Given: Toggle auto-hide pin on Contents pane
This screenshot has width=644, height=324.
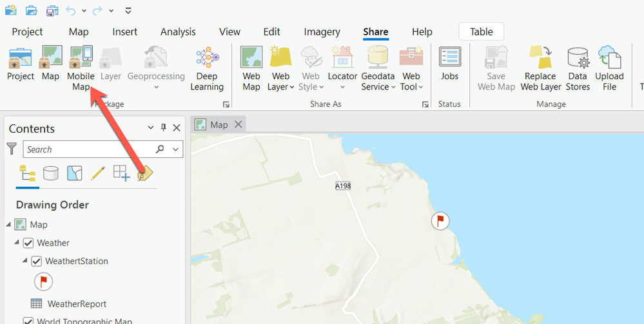Looking at the screenshot, I should coord(164,128).
